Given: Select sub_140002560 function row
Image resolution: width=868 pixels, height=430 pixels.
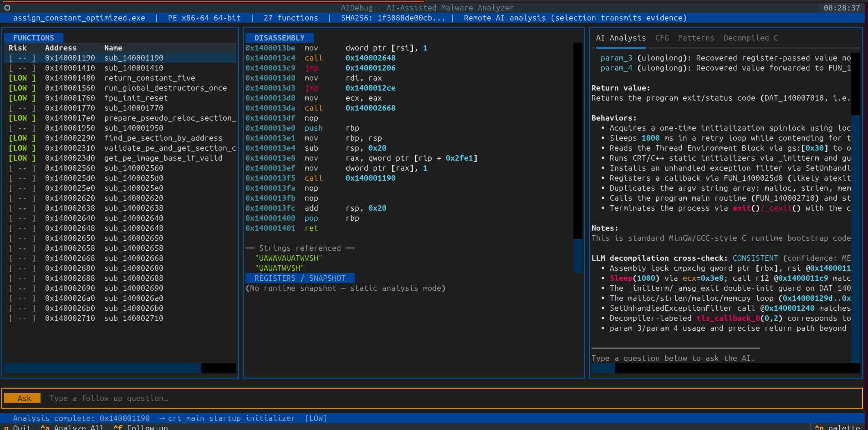Looking at the screenshot, I should (120, 168).
